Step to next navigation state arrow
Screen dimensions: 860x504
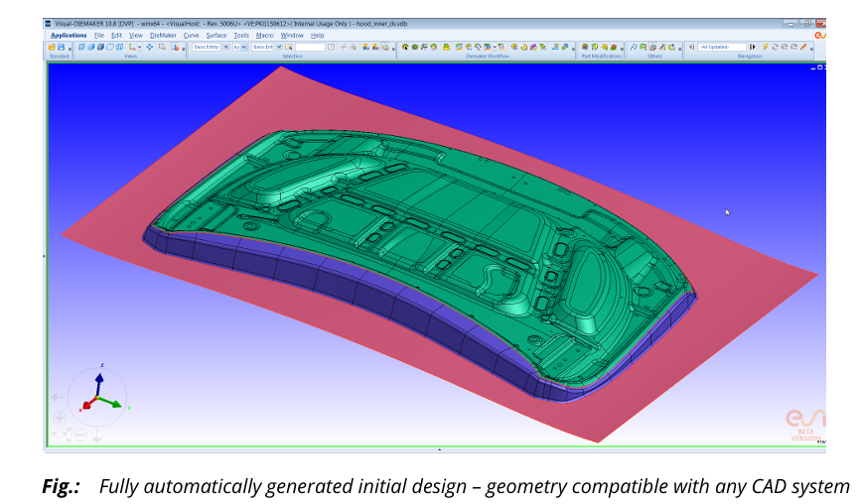tap(752, 47)
